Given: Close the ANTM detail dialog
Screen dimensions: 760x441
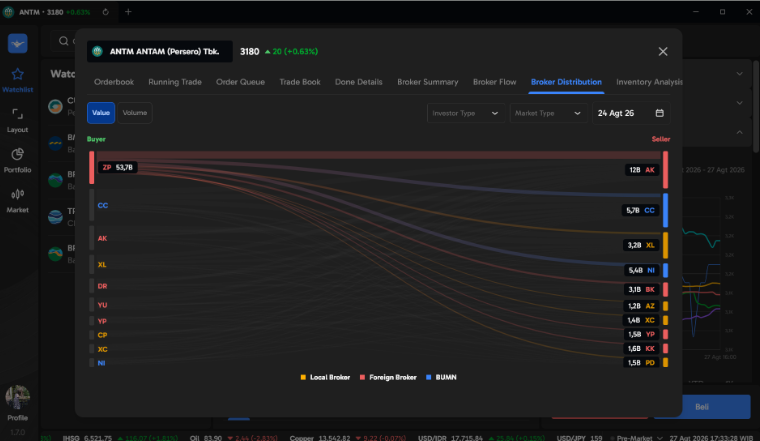Looking at the screenshot, I should point(663,51).
